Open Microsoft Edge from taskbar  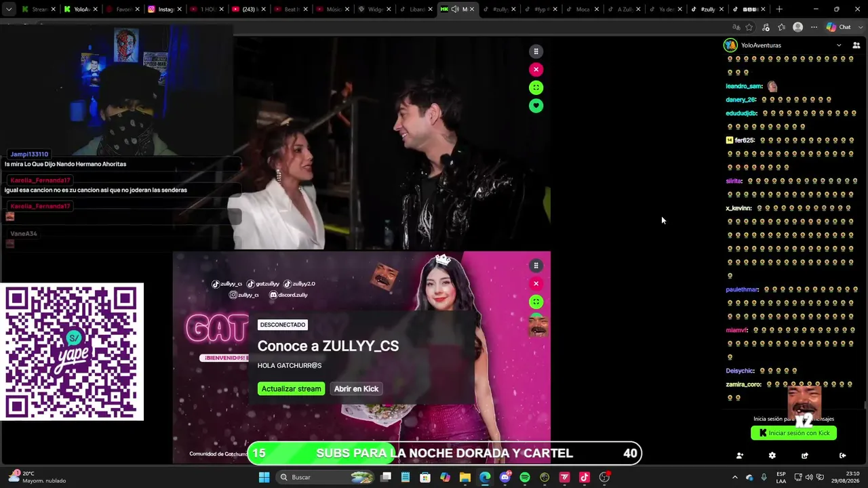(485, 477)
